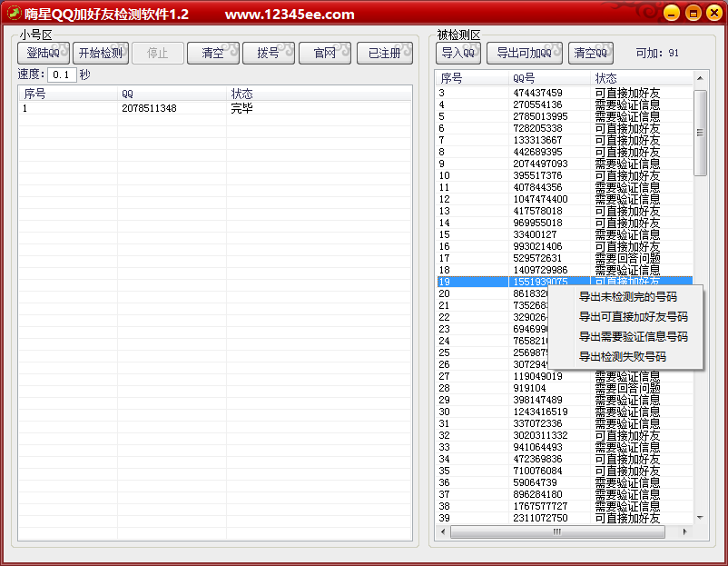Click the 已注册 button
The height and width of the screenshot is (566, 728).
click(385, 53)
